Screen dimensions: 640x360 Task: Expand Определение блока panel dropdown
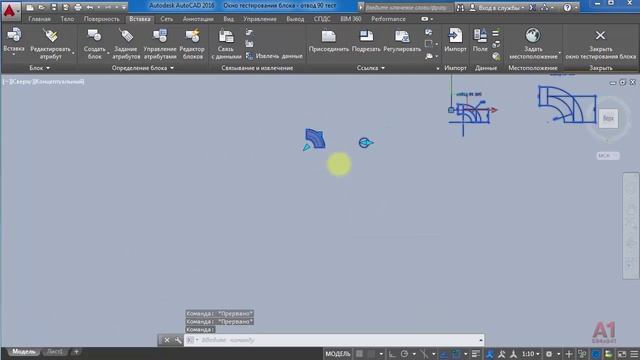[143, 68]
